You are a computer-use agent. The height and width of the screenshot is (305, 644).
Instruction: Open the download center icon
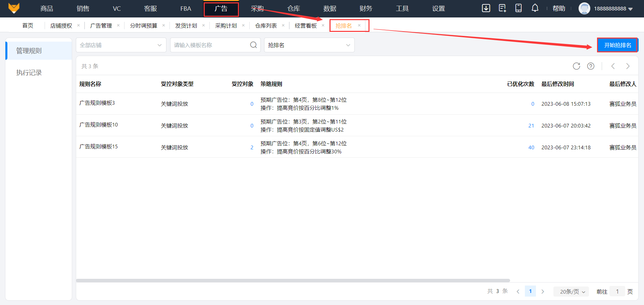click(486, 8)
